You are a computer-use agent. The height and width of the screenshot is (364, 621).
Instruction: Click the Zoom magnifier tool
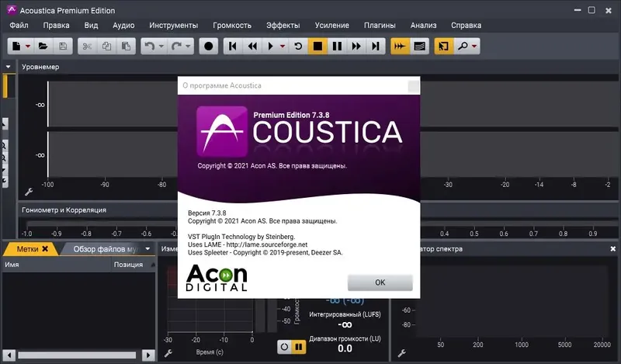click(x=463, y=47)
